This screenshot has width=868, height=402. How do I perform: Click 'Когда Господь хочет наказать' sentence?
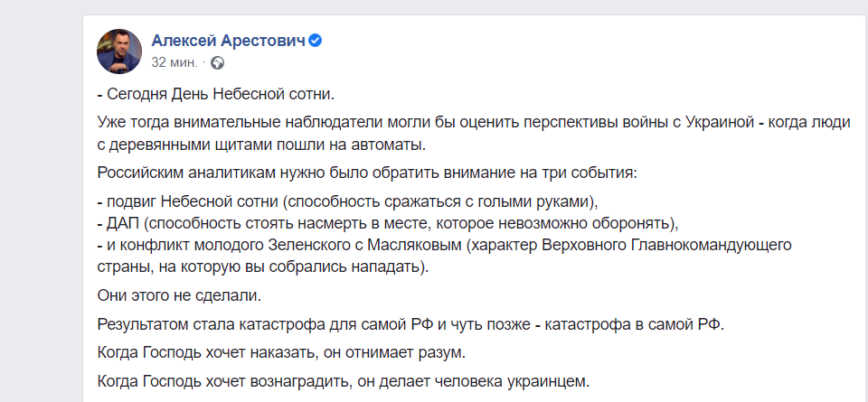pyautogui.click(x=281, y=352)
